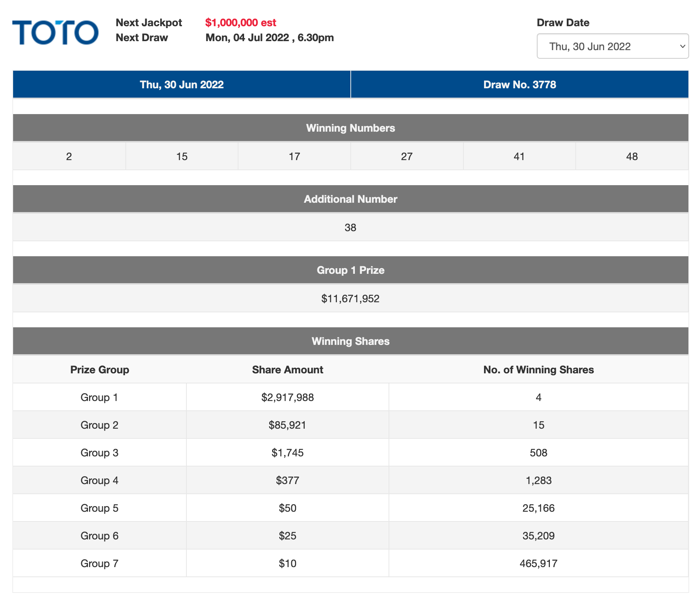
Task: Click the Next Draw date Mon, 04 Jul 2022
Action: 269,37
